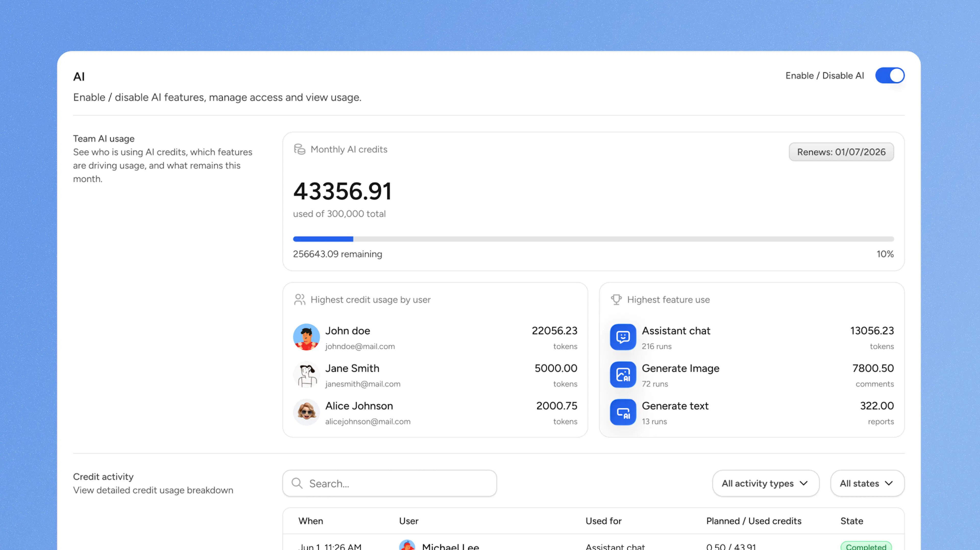980x550 pixels.
Task: Click the 13056.23 value
Action: (872, 331)
